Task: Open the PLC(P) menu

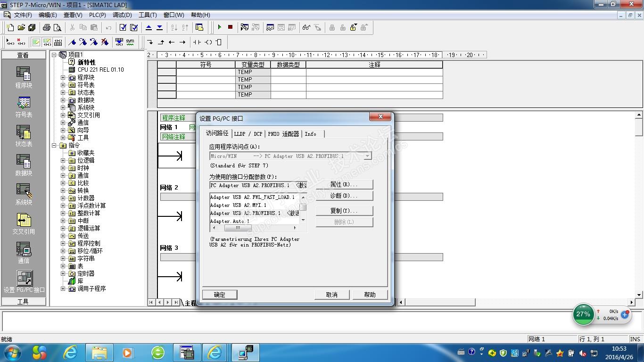Action: pyautogui.click(x=98, y=15)
